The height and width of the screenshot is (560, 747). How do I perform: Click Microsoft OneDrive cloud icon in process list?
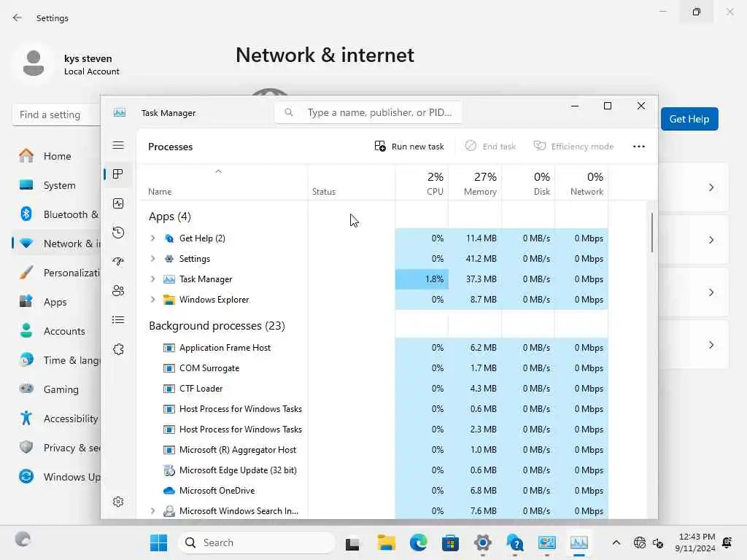tap(169, 491)
